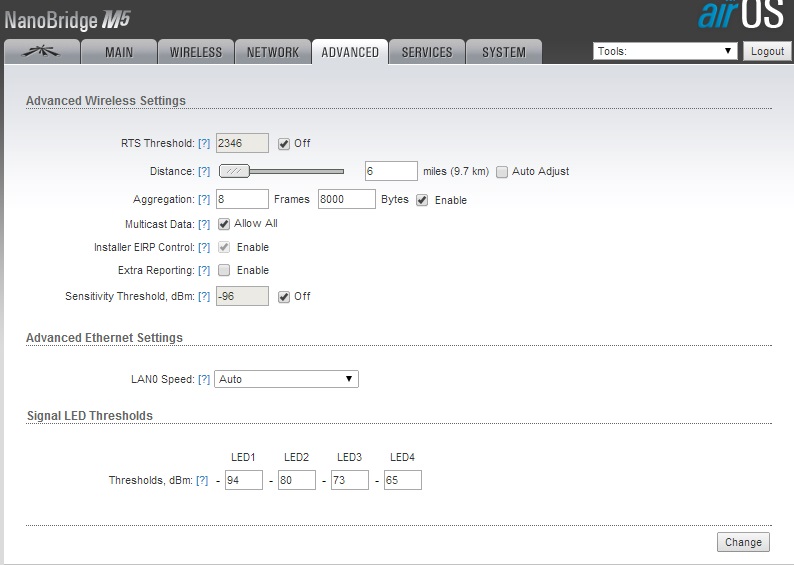
Task: Click the Distance slider handle
Action: tap(233, 171)
